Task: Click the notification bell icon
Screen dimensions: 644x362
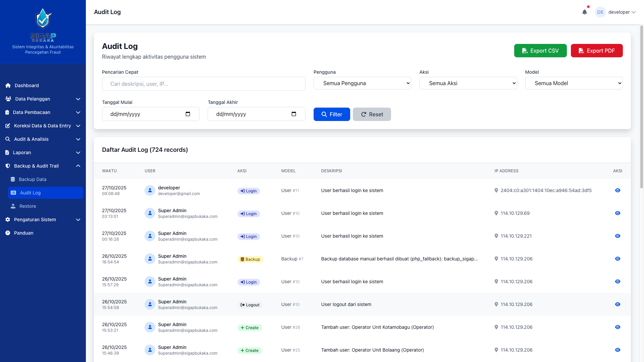Action: point(584,12)
